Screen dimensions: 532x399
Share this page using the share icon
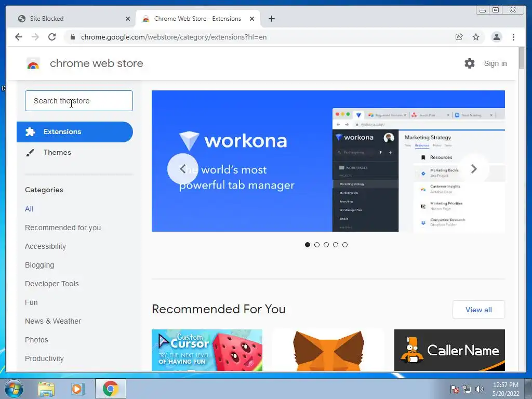click(x=459, y=37)
